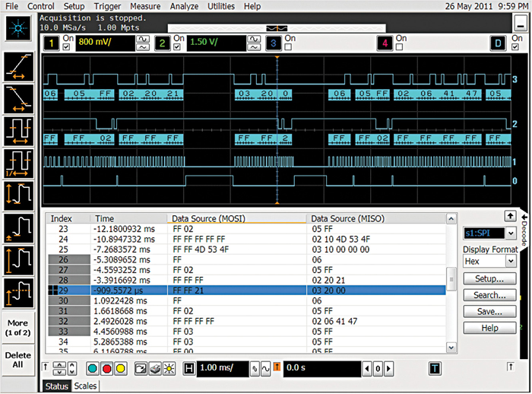The width and height of the screenshot is (532, 394).
Task: Switch to the Scales tab
Action: pyautogui.click(x=84, y=386)
